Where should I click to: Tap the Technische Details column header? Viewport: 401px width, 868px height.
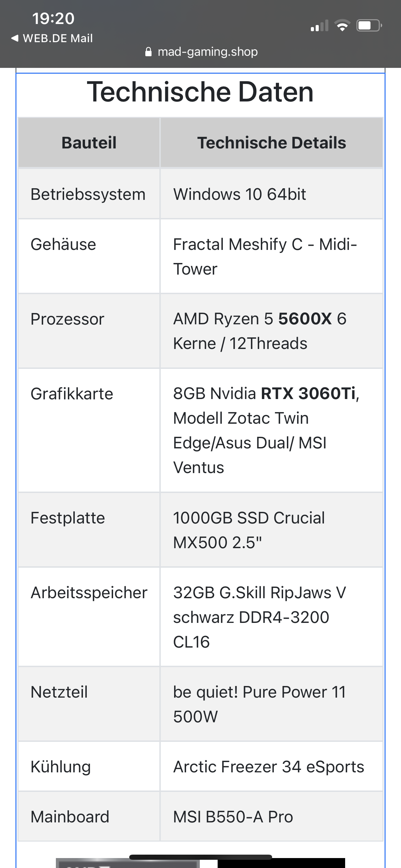(x=271, y=143)
